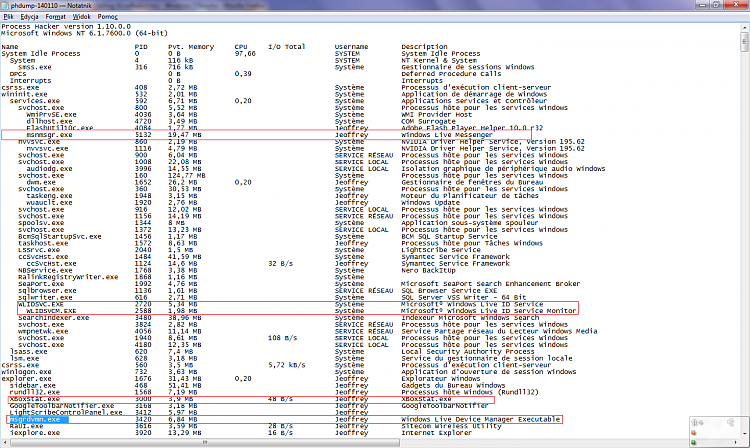This screenshot has width=750, height=448.
Task: Click the 'PID' column header text
Action: click(141, 47)
